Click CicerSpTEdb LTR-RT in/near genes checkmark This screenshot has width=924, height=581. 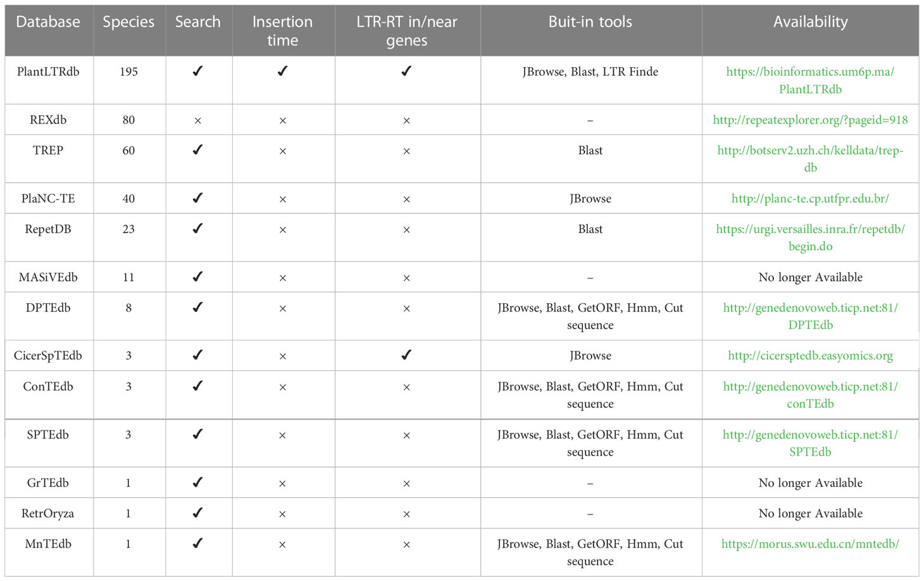[406, 355]
